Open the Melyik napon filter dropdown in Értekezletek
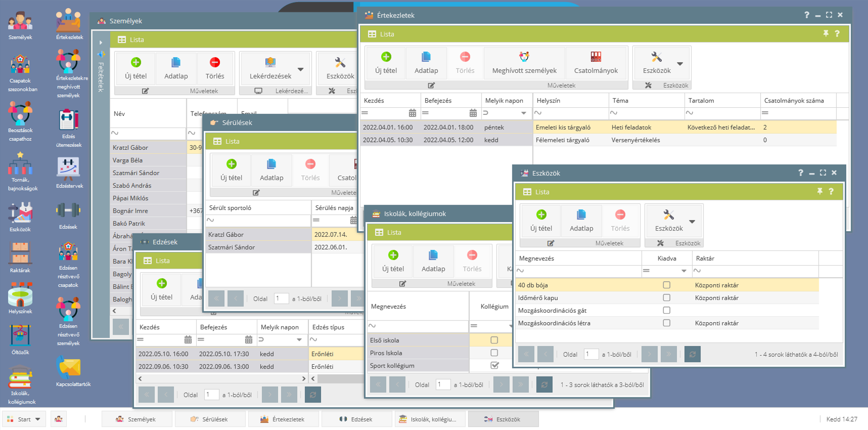This screenshot has width=868, height=430. coord(523,113)
